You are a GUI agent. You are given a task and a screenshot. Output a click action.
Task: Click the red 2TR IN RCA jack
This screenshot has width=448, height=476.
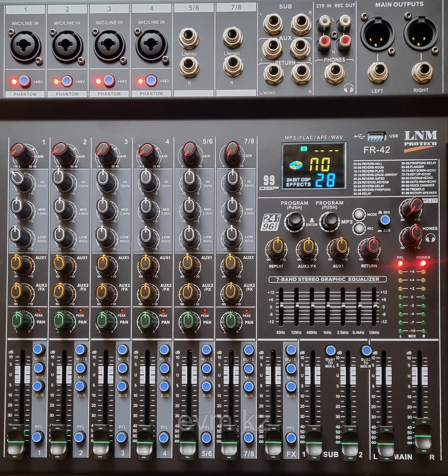point(323,43)
